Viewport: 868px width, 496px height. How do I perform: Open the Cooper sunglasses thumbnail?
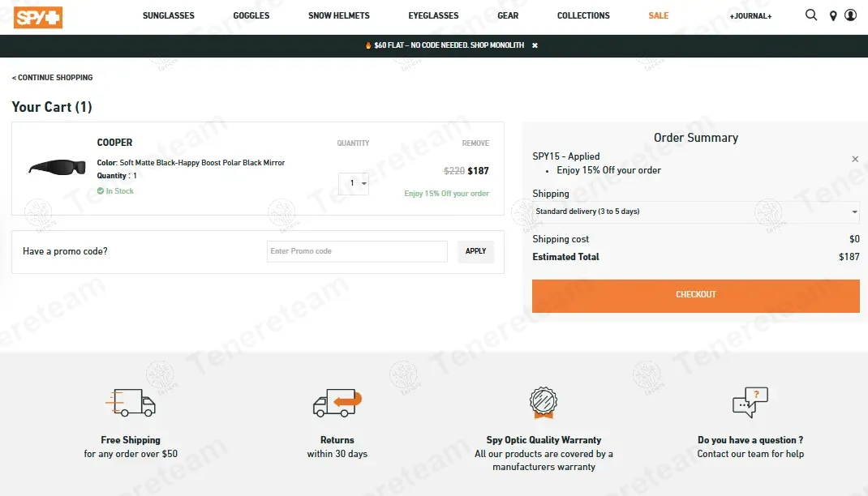point(57,167)
